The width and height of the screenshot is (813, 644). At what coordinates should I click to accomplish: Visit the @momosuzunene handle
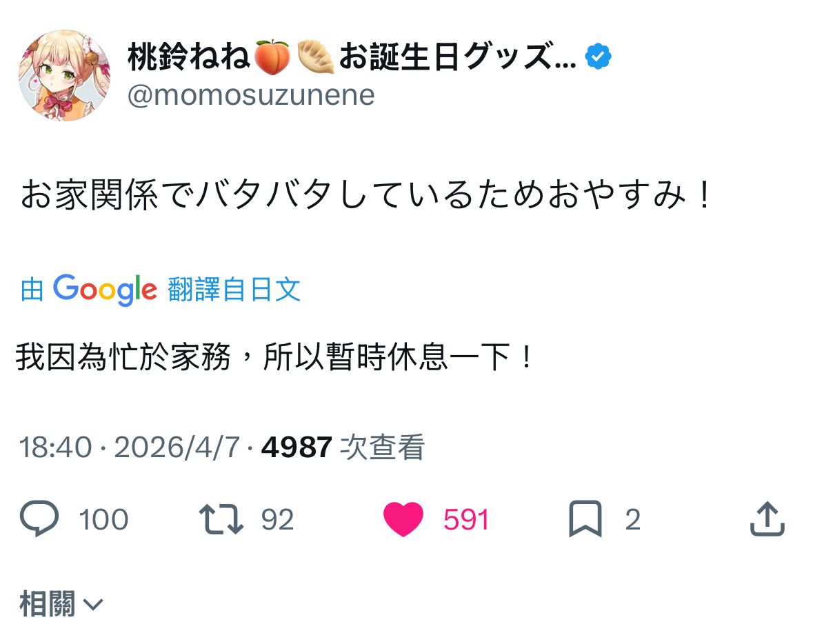[251, 95]
